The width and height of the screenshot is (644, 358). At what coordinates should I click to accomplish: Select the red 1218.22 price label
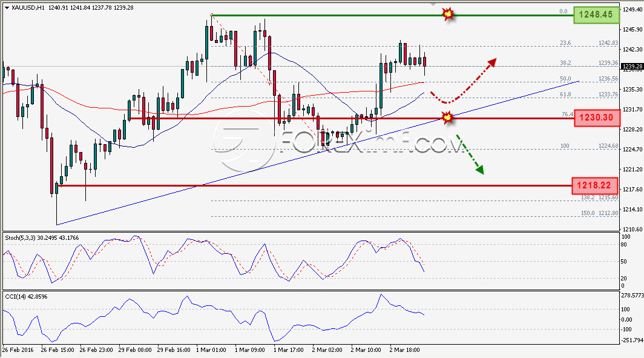(594, 186)
